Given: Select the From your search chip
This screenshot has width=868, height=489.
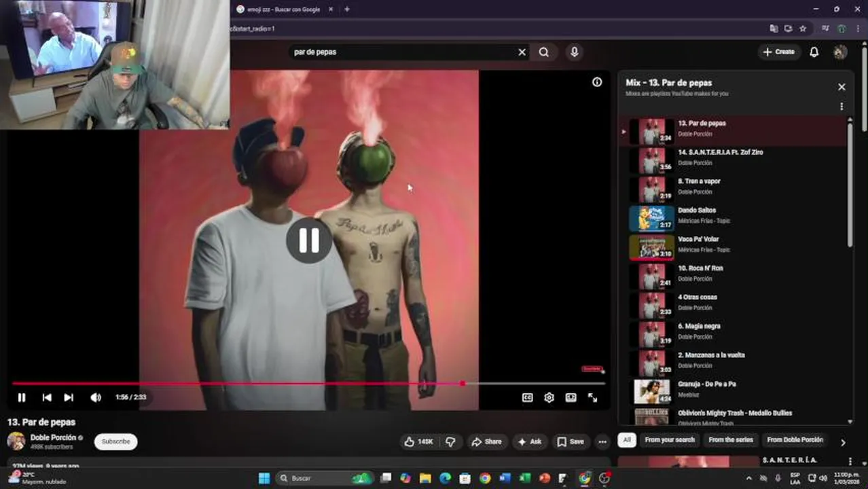Looking at the screenshot, I should coord(670,440).
